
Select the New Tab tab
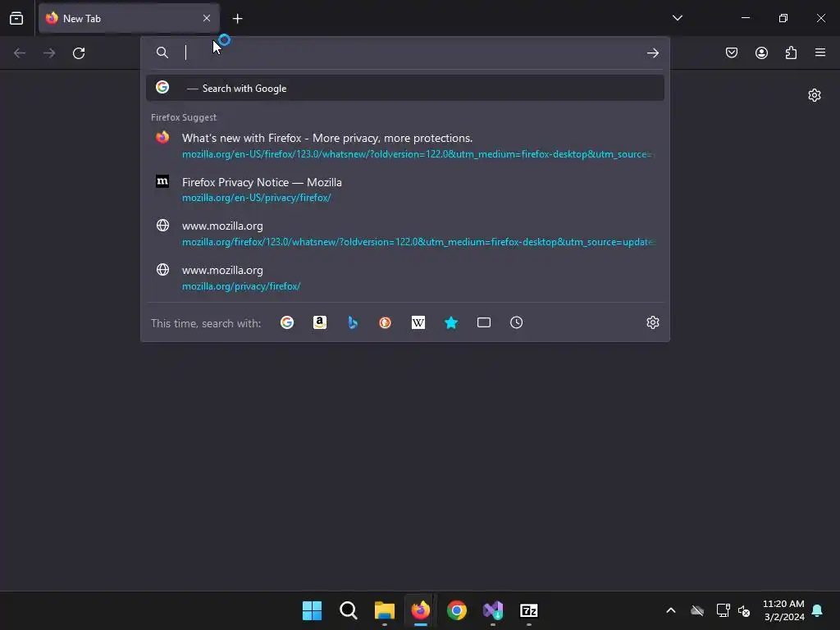(129, 18)
